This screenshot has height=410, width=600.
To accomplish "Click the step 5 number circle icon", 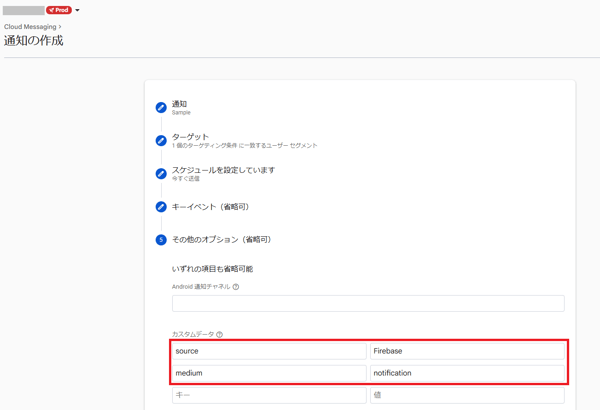I will [x=161, y=240].
